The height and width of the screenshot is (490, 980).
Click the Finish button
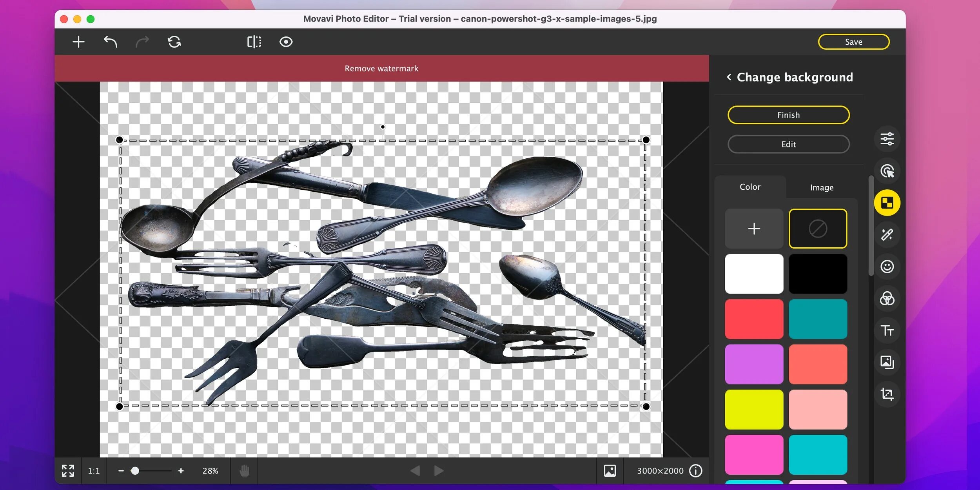[788, 115]
